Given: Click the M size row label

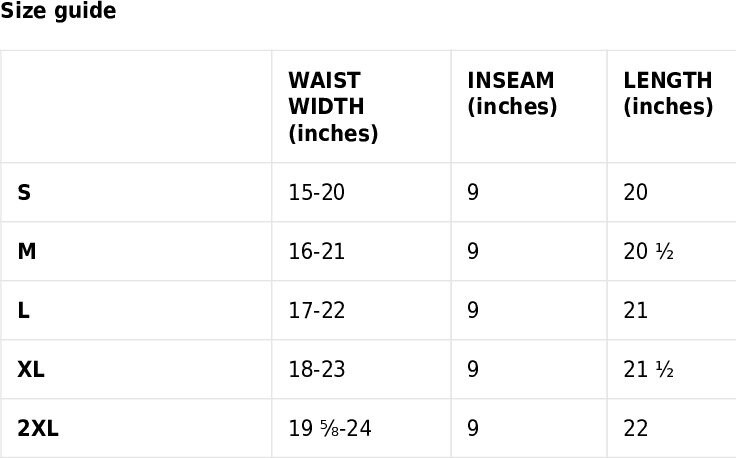Looking at the screenshot, I should tap(27, 252).
